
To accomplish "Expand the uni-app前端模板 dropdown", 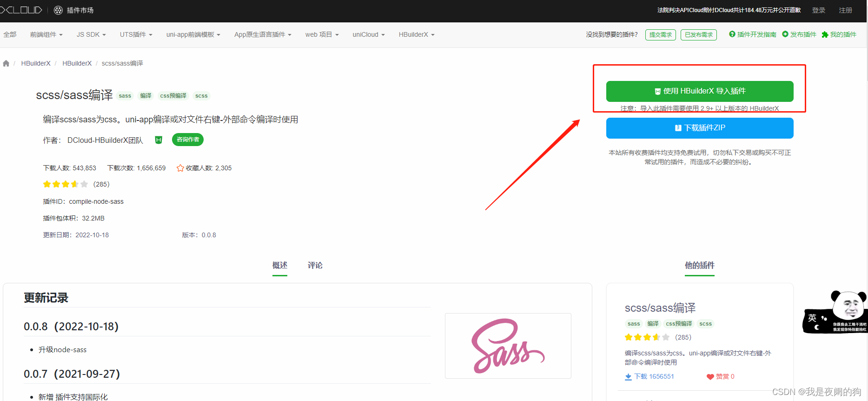I will coord(193,34).
